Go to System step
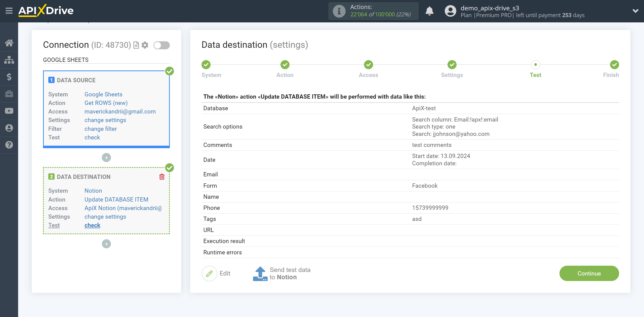The width and height of the screenshot is (644, 317). [206, 65]
